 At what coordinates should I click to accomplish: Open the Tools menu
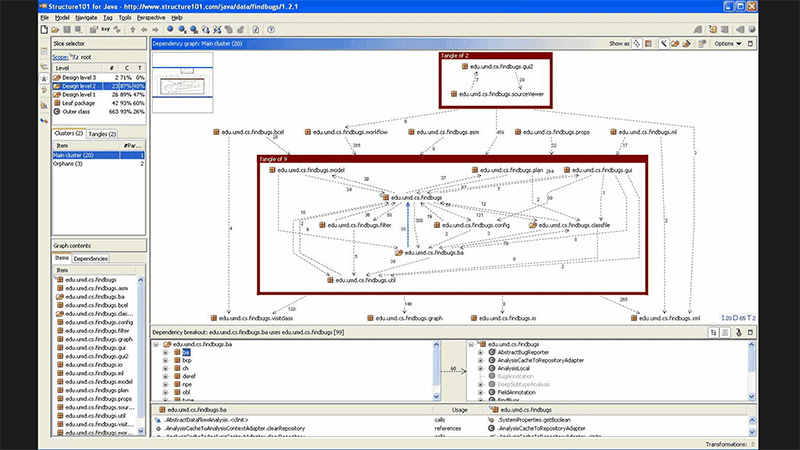(124, 18)
